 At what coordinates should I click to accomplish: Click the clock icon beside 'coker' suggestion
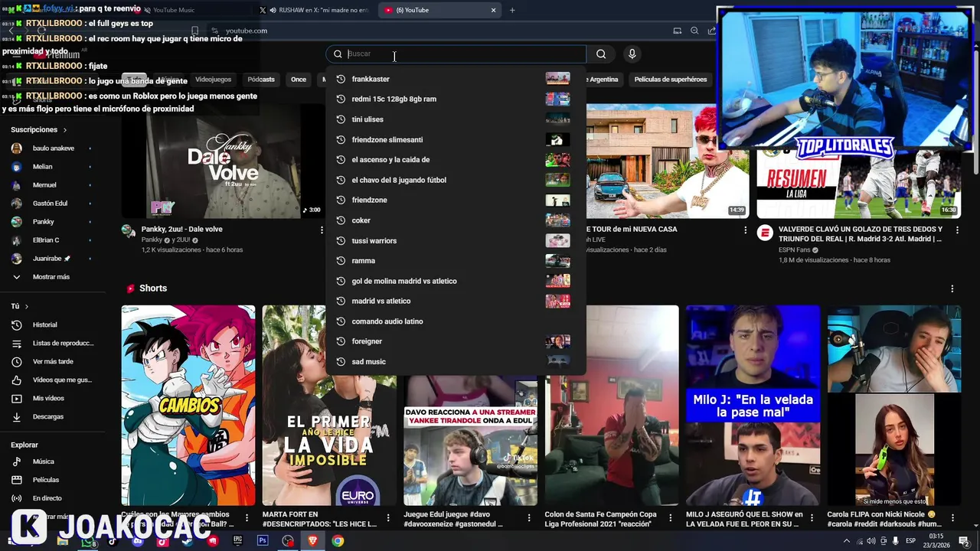point(341,220)
